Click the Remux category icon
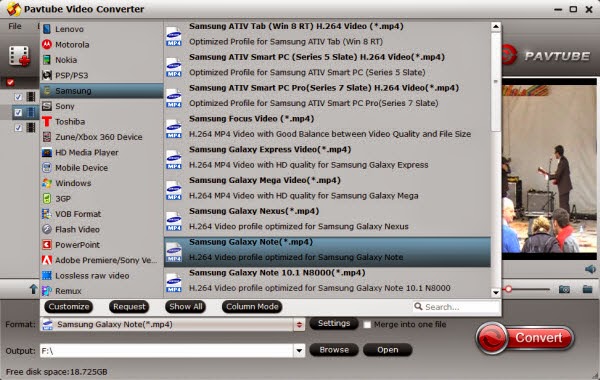Screen dimensions: 600x380 pyautogui.click(x=47, y=291)
